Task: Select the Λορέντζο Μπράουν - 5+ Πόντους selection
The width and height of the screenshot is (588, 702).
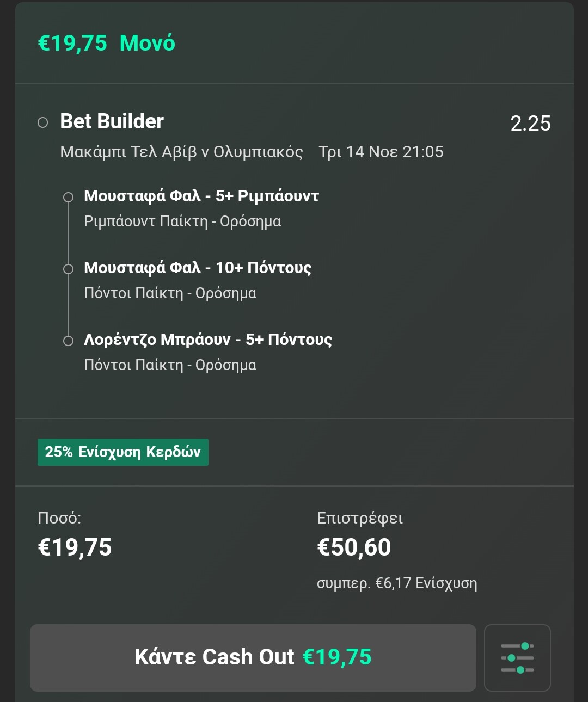Action: click(208, 340)
